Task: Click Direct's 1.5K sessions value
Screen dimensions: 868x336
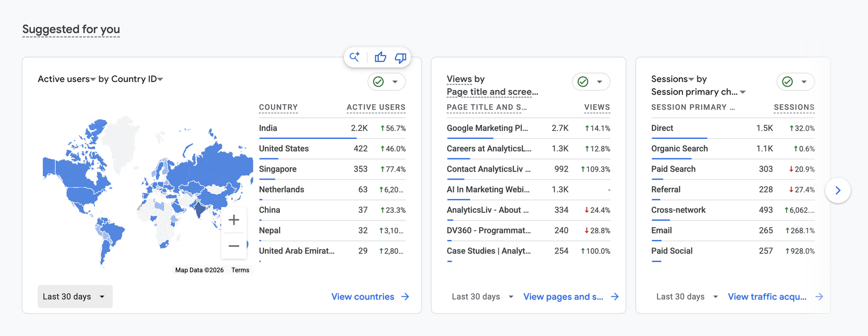Action: (764, 128)
